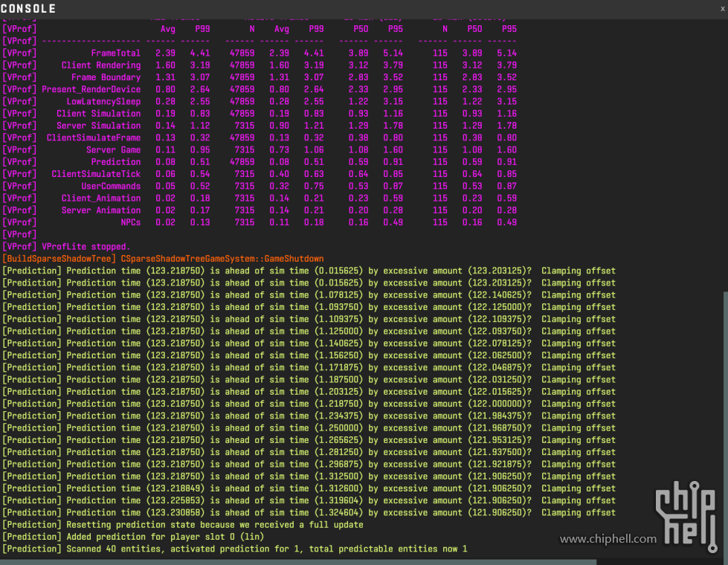
Task: Click the NPCs profiler row
Action: click(x=130, y=222)
